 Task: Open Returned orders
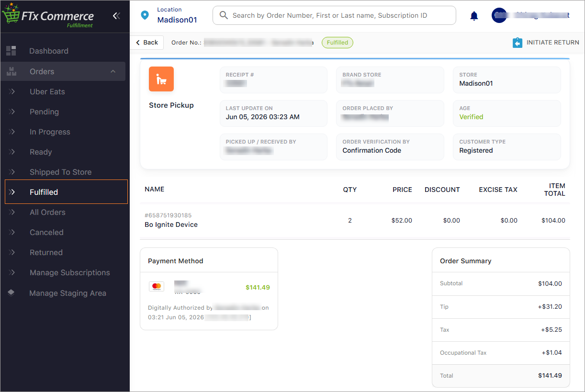[46, 252]
